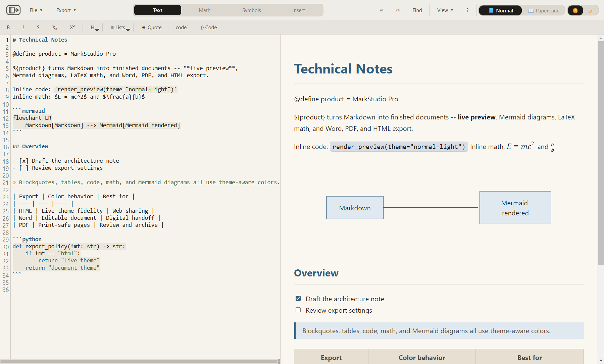Click preview scrollbar down arrow
Screen dimensions: 604x364
point(601,361)
